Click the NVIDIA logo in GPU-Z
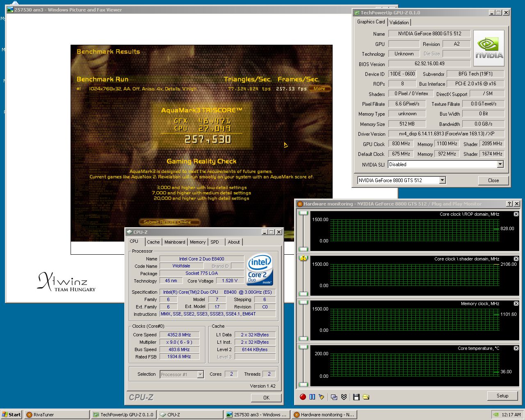525x420 pixels. click(x=489, y=48)
